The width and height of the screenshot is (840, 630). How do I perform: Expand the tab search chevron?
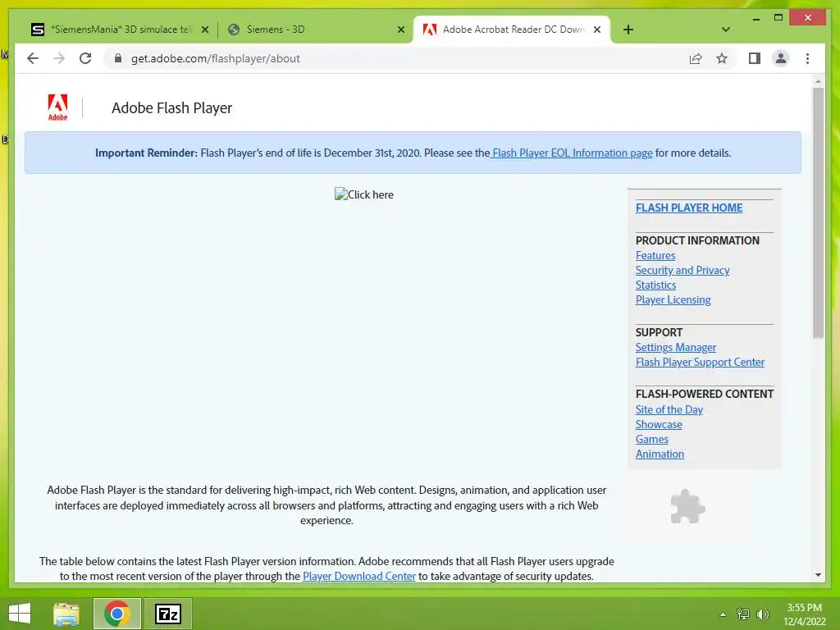click(726, 30)
